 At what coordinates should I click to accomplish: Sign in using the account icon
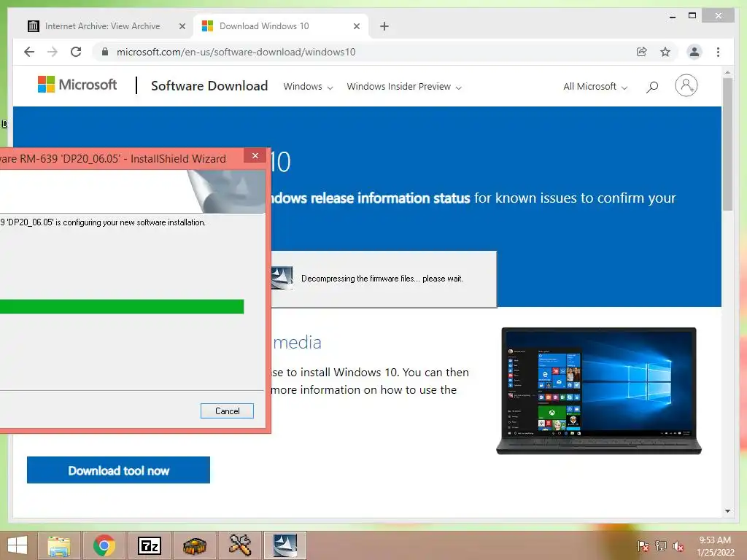pos(686,86)
